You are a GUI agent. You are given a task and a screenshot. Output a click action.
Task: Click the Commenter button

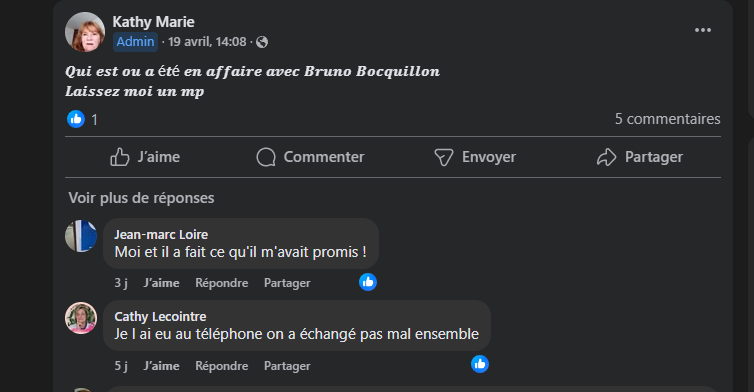tap(310, 157)
